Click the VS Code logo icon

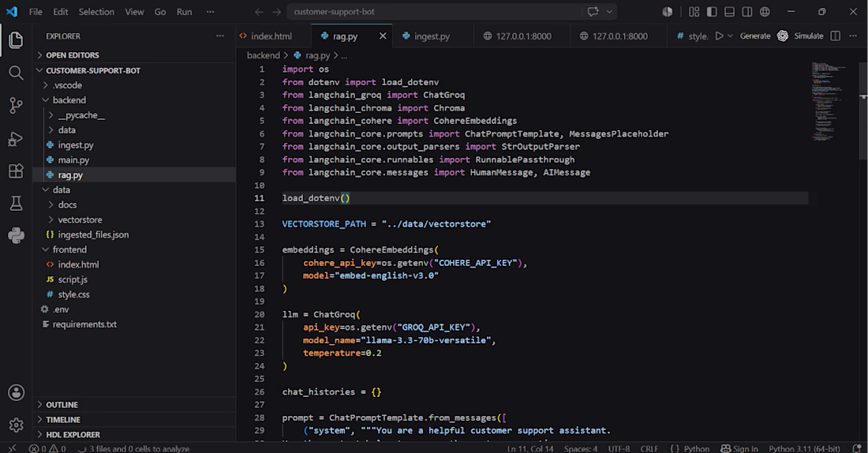pos(12,12)
